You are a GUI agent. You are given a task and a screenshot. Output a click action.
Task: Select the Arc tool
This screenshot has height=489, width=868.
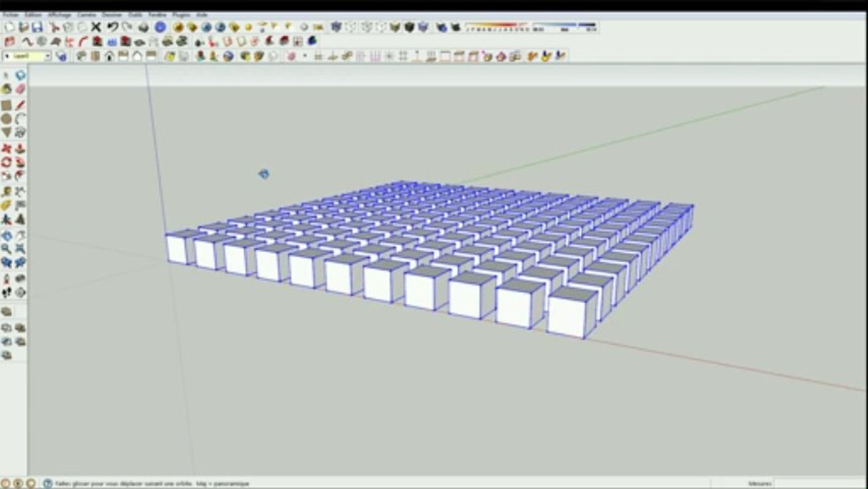tap(20, 119)
